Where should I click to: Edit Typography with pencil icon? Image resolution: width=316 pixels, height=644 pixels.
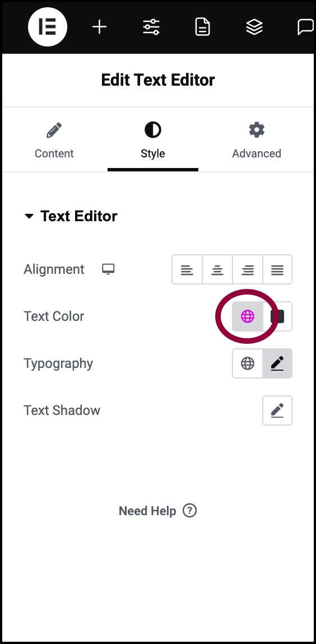tap(277, 363)
